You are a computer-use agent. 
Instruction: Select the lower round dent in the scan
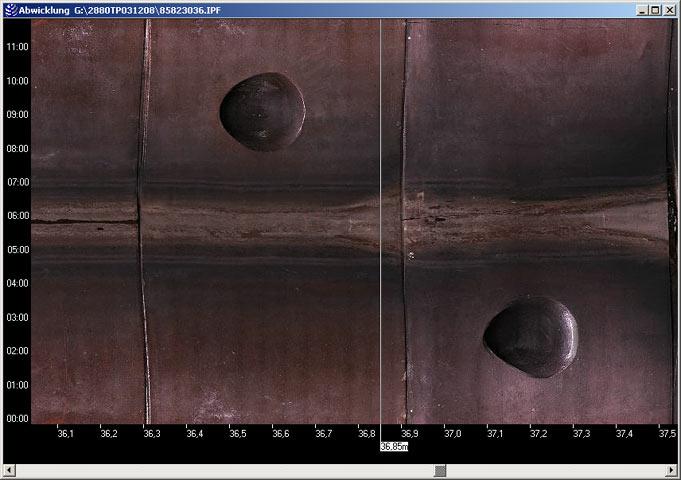tap(530, 336)
